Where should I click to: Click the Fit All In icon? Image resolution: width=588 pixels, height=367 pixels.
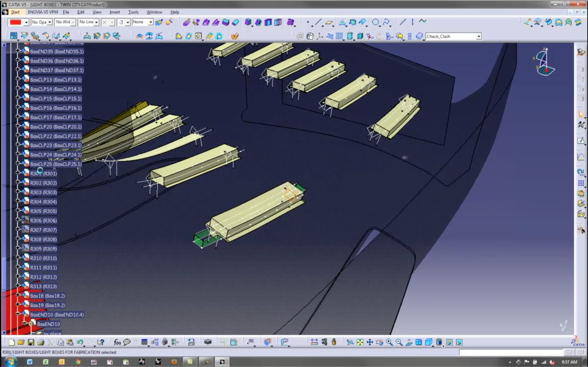pos(360,342)
